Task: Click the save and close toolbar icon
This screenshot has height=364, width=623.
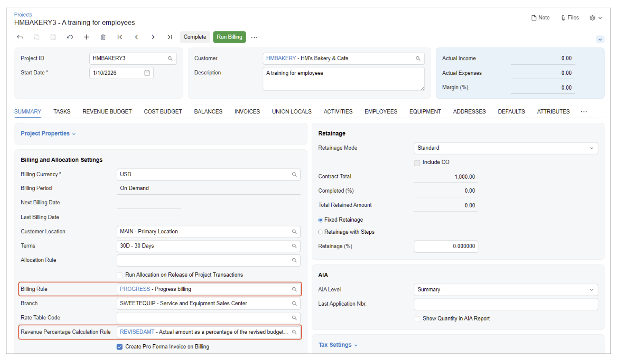Action: pos(37,37)
